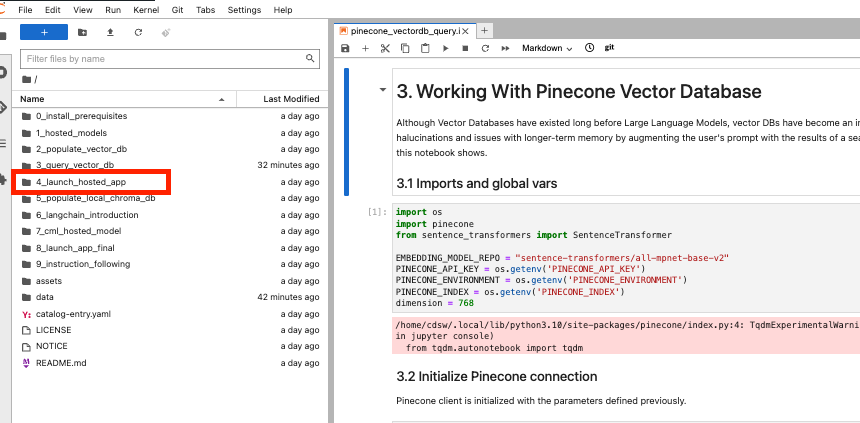Run the selected cell
The width and height of the screenshot is (860, 423).
tap(445, 48)
